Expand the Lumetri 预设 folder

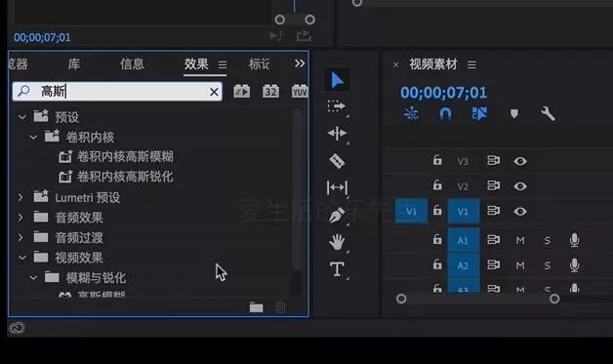20,197
